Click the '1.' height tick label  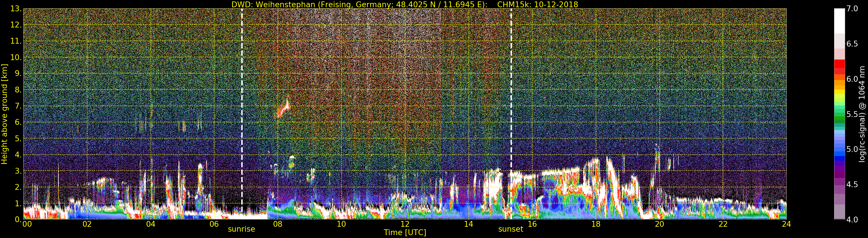(18, 203)
